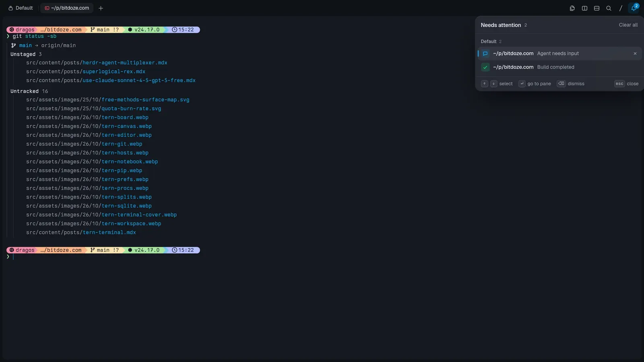
Task: Click v24.17.0 segment in the bottom prompt
Action: click(144, 250)
